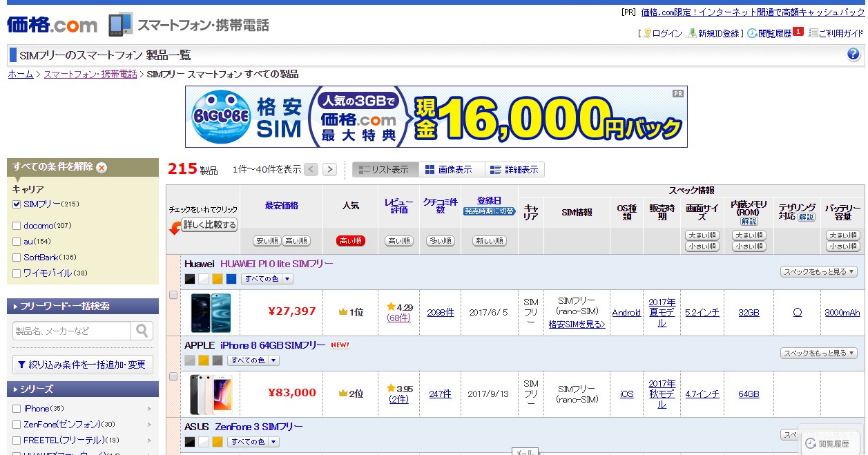This screenshot has width=868, height=455.
Task: Click the red 1 history badge
Action: coord(798,32)
